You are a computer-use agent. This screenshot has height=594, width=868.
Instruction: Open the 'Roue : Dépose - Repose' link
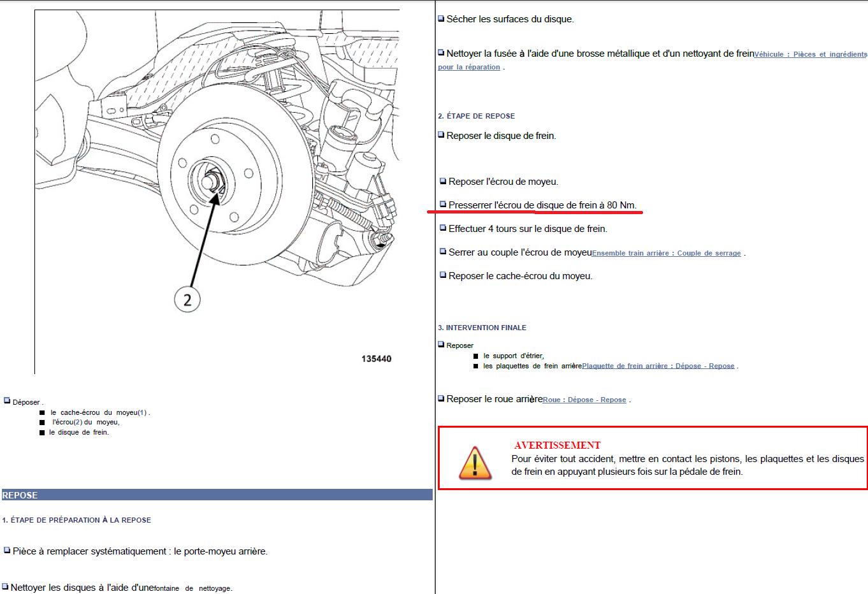pos(584,400)
